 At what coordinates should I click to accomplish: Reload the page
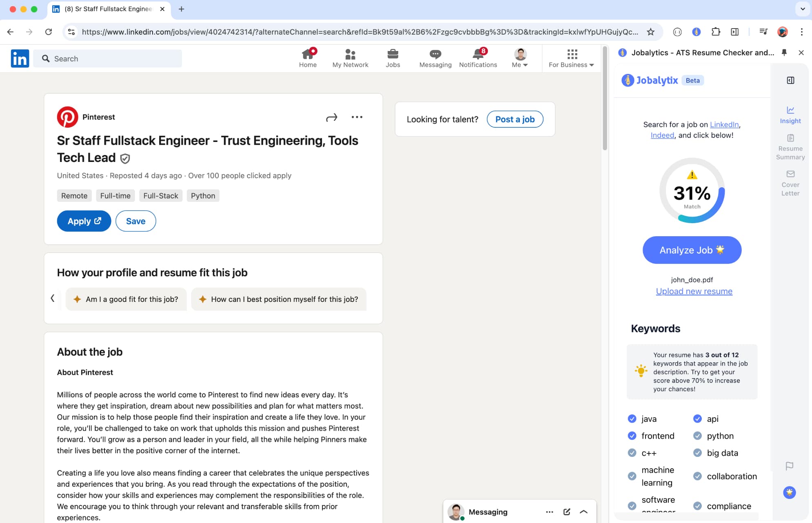click(48, 32)
